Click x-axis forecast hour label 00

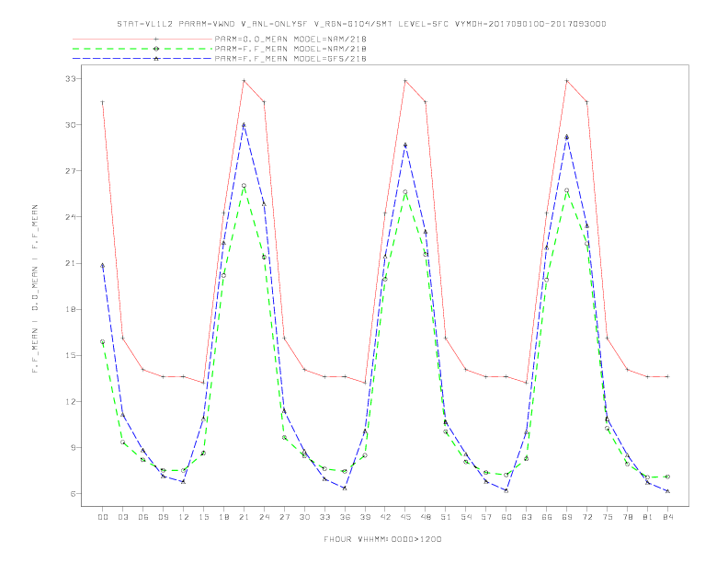[x=103, y=517]
